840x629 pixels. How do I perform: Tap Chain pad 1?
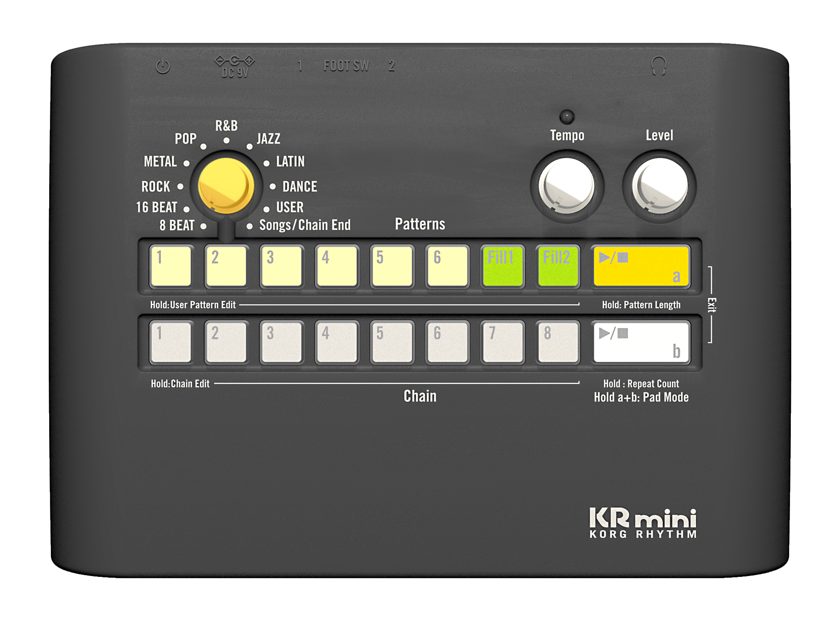click(171, 342)
